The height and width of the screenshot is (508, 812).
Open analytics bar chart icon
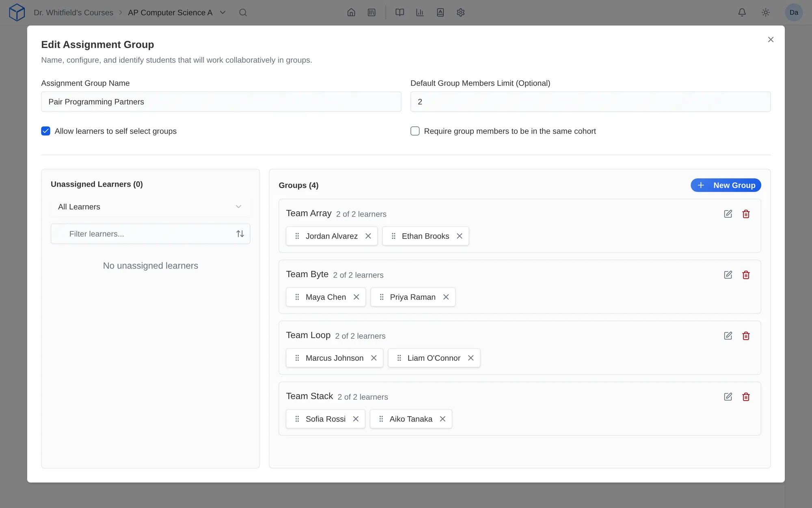click(x=420, y=13)
